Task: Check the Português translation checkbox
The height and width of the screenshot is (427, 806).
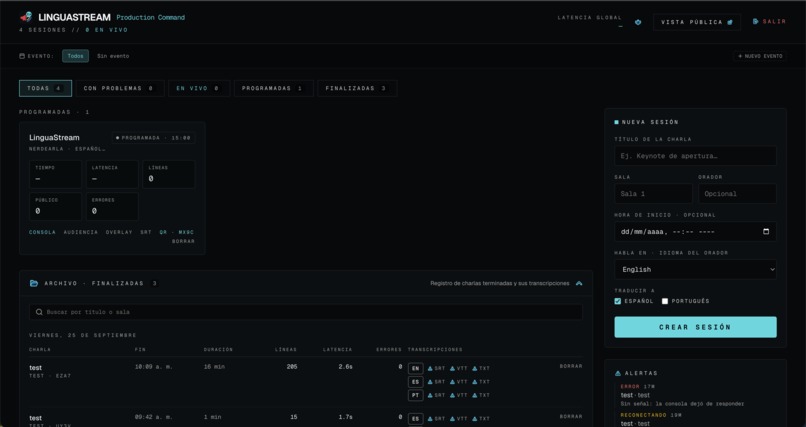Action: [665, 301]
